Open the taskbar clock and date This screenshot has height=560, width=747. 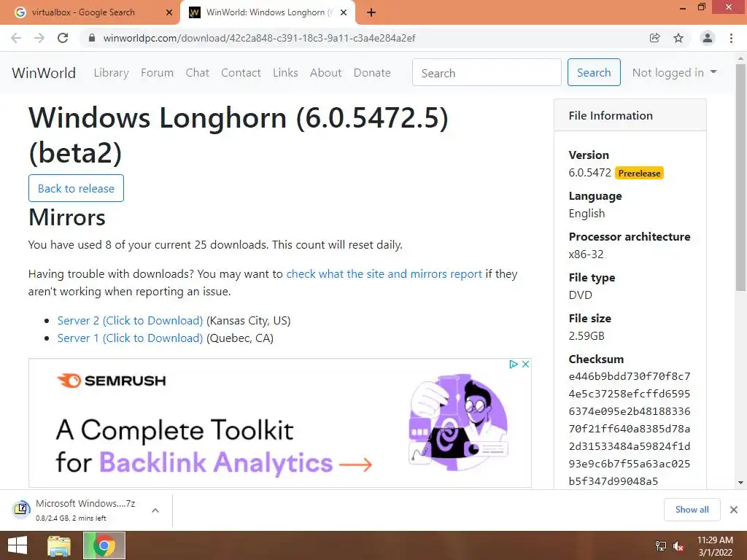point(715,546)
